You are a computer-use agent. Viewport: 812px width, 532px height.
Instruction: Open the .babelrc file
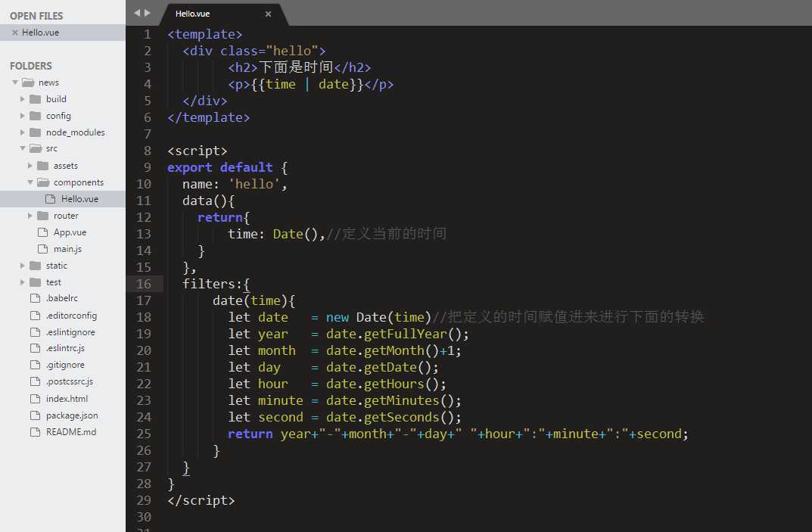point(61,298)
